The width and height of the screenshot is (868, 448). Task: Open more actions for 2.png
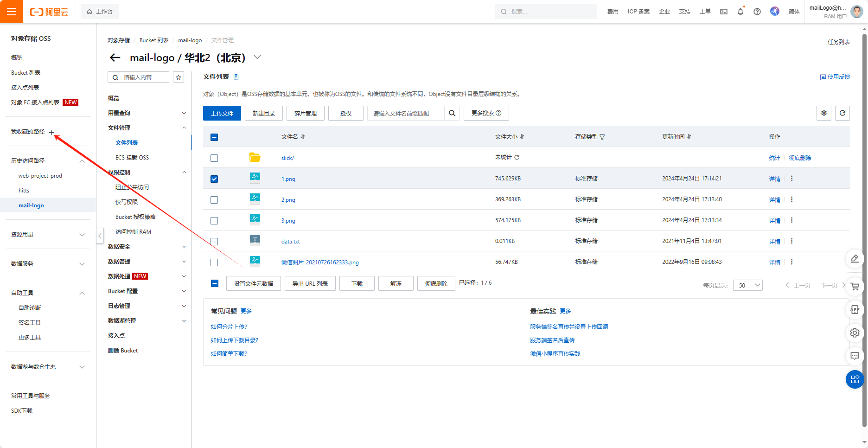pos(791,199)
